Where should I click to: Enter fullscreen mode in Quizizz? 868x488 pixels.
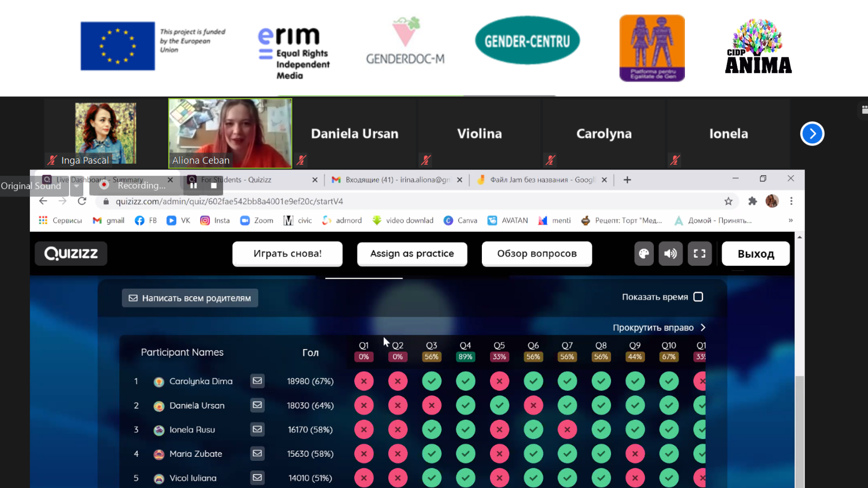click(x=699, y=253)
